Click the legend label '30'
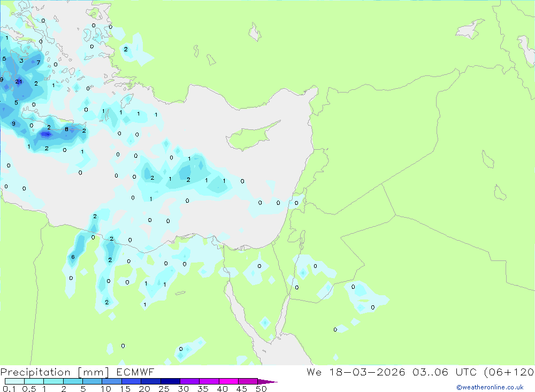The image size is (535, 392). tap(184, 389)
